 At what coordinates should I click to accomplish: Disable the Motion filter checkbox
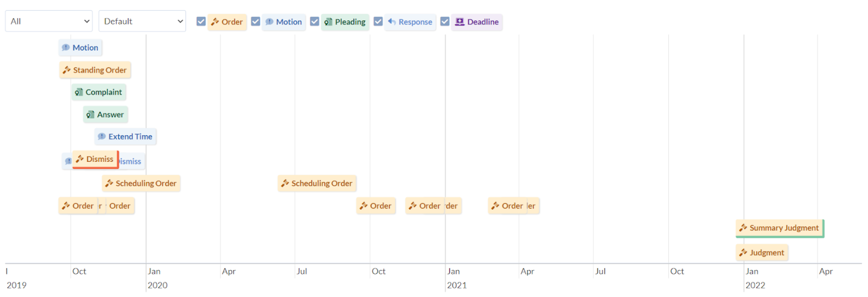255,20
